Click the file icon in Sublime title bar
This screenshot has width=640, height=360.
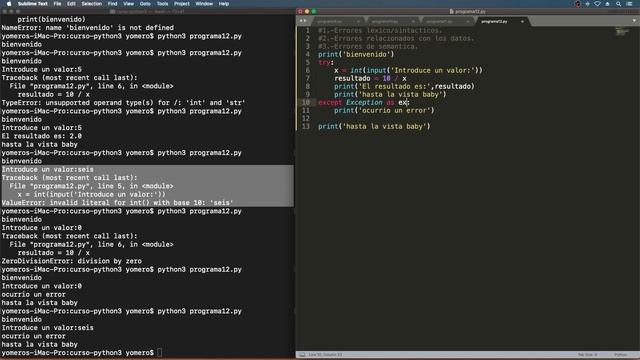(451, 11)
